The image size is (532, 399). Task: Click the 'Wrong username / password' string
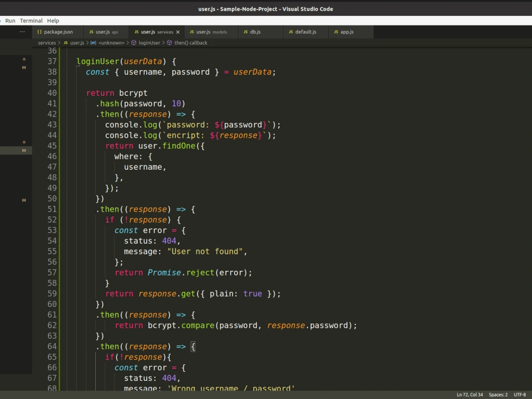tap(231, 388)
